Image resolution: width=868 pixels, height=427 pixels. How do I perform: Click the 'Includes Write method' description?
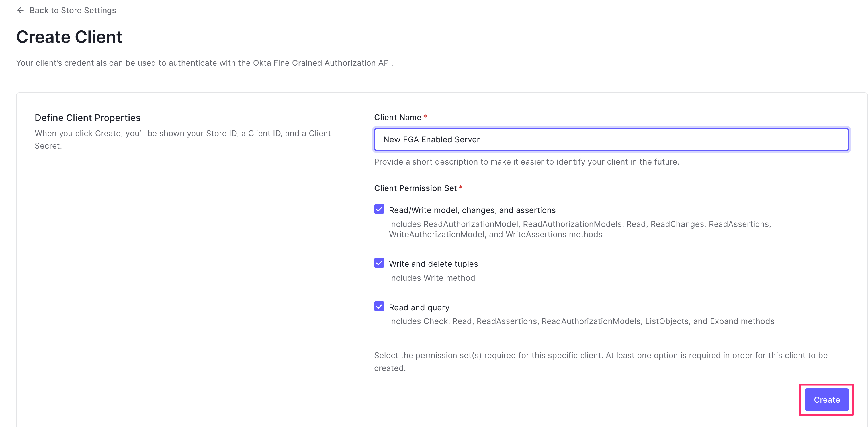tap(432, 278)
